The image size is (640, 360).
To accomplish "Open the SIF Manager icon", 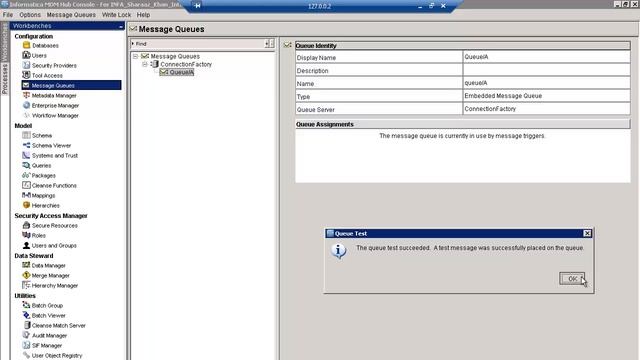I will coord(27,345).
